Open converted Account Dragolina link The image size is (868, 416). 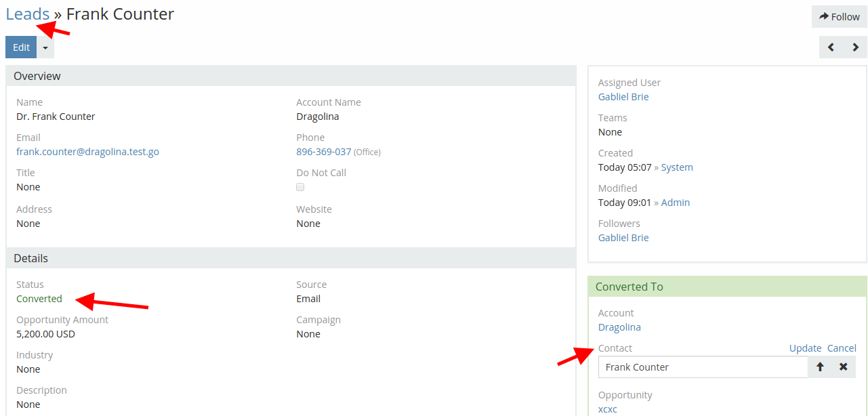pyautogui.click(x=619, y=327)
